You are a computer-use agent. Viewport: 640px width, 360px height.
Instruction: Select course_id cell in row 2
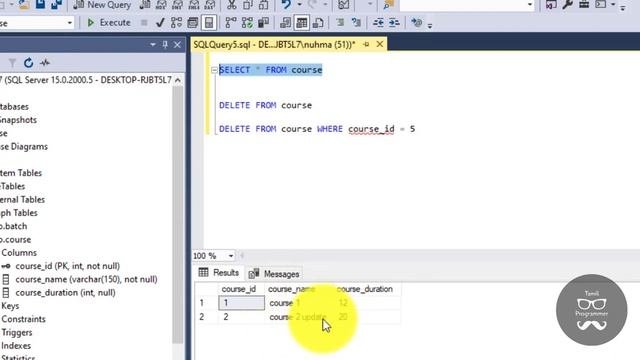click(241, 317)
